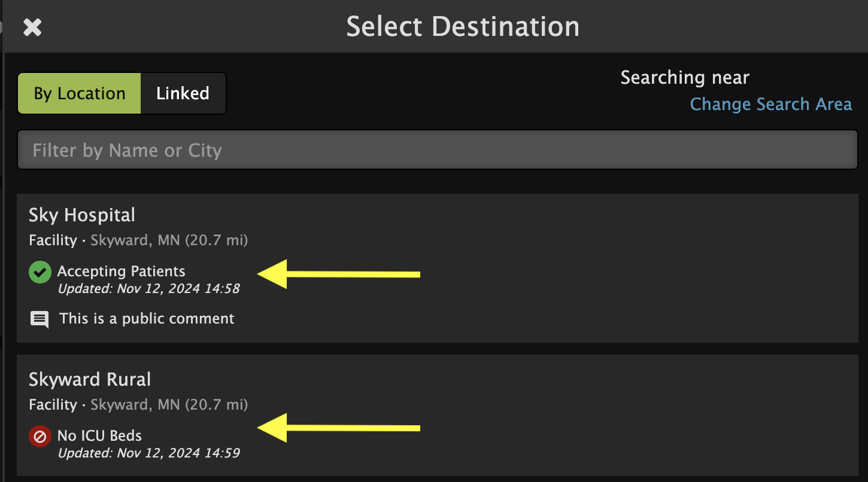Click the public comment speech bubble icon
This screenshot has height=482, width=868.
pos(40,319)
